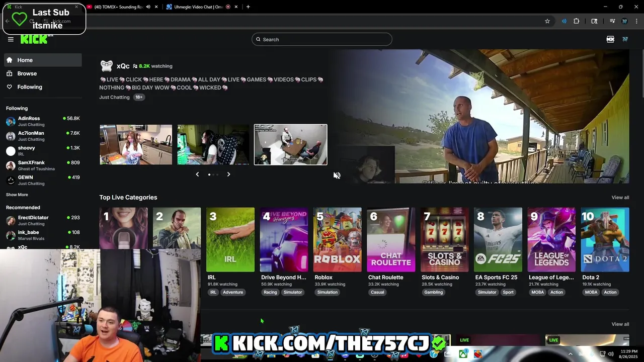This screenshot has width=644, height=362.
Task: Click View all in the lower section
Action: click(x=620, y=324)
